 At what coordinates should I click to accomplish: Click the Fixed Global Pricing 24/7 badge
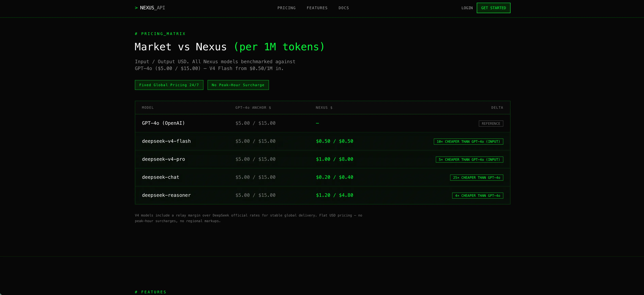pos(169,85)
